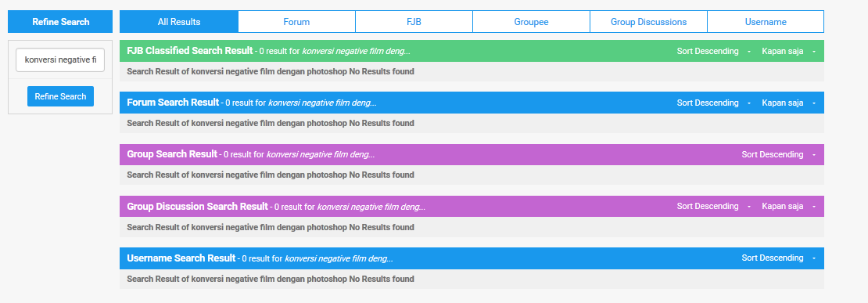Open the Groupee tab
Image resolution: width=868 pixels, height=303 pixels.
click(x=531, y=22)
